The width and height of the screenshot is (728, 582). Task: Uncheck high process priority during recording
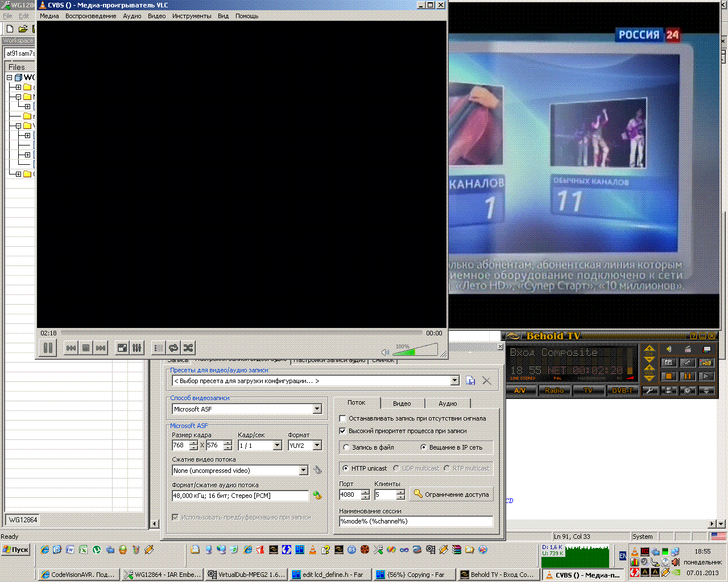click(x=342, y=431)
